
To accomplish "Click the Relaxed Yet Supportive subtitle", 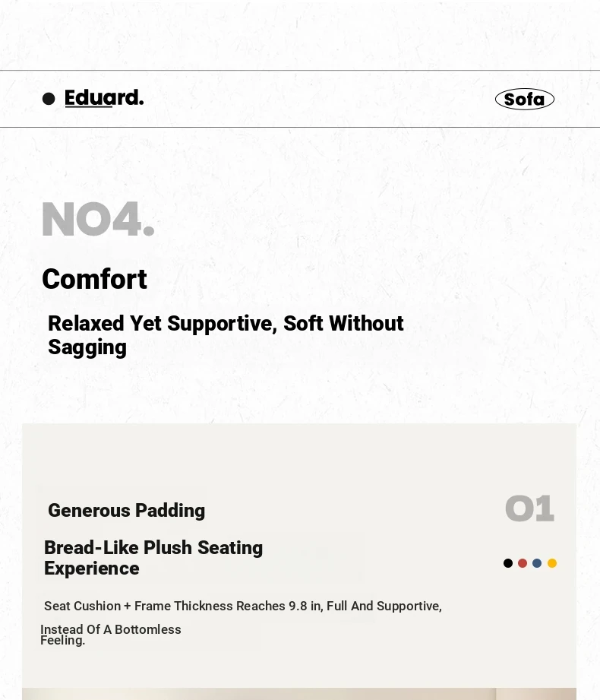I will (x=226, y=335).
